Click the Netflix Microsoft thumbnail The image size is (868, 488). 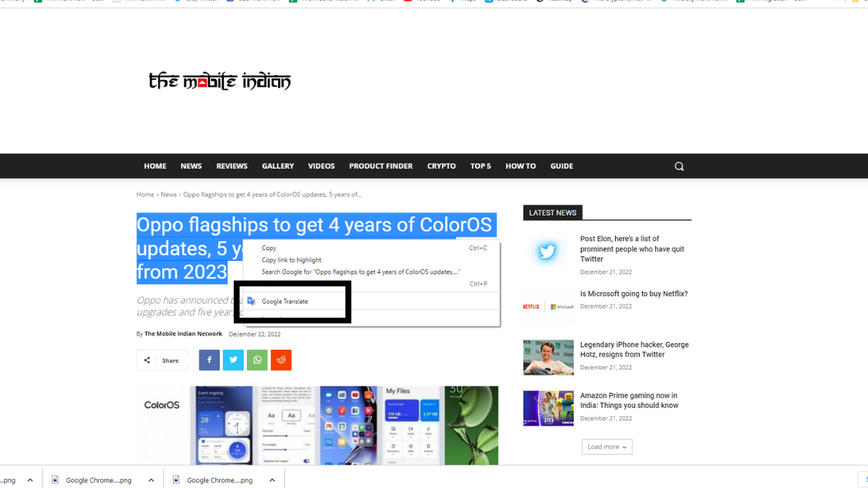click(x=548, y=307)
